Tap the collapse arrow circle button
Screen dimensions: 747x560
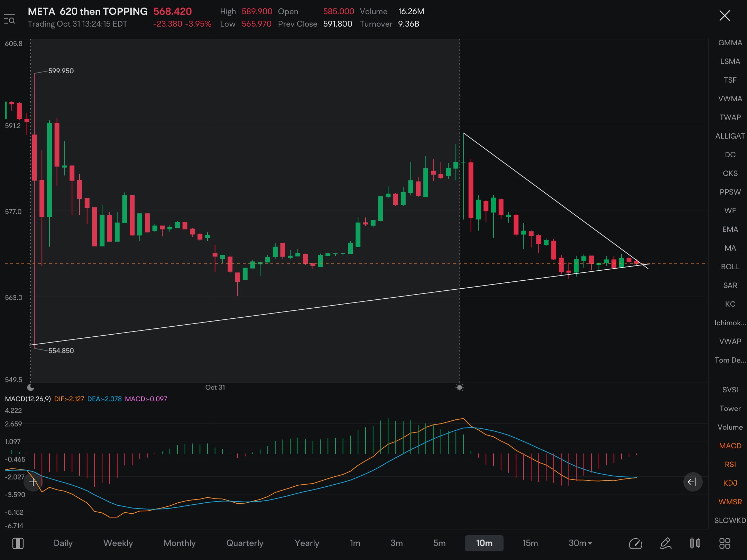tap(693, 482)
